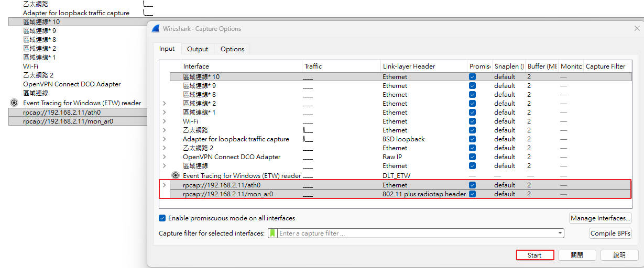Select 區域連線* 9 in the main window list

[39, 31]
